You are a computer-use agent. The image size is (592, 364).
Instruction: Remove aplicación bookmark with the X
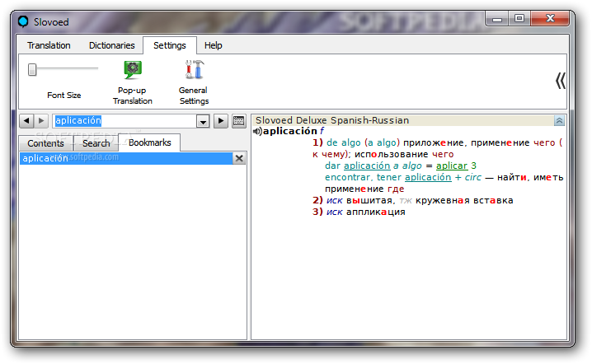pos(239,158)
